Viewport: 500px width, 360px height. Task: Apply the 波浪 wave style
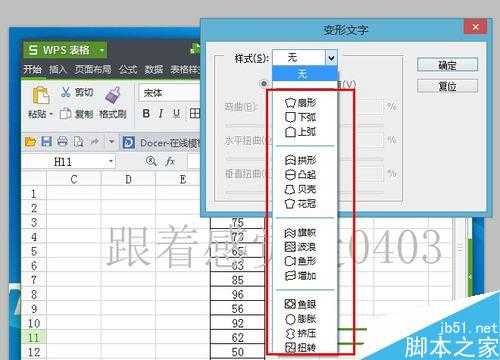coord(300,247)
